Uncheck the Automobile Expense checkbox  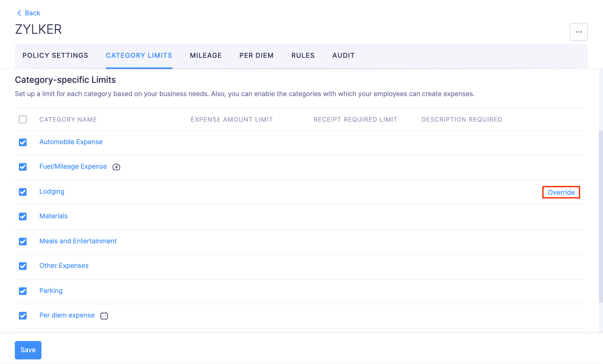23,142
